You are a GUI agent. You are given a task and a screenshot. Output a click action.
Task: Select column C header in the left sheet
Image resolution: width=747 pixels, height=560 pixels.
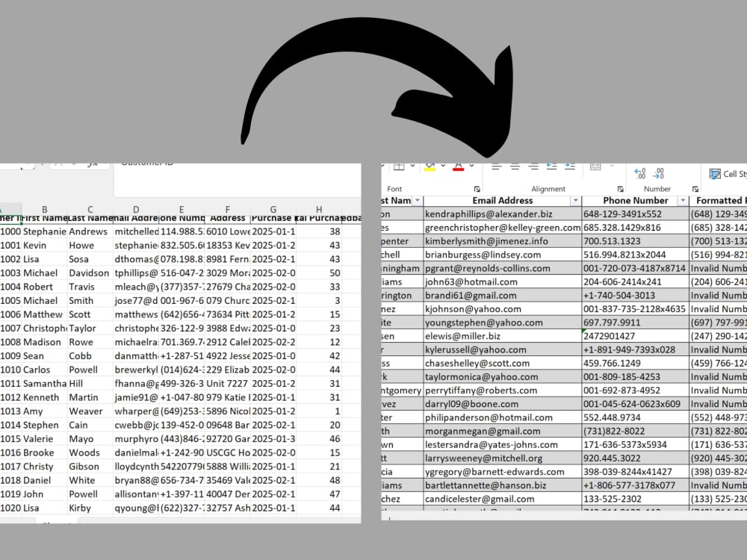(90, 209)
